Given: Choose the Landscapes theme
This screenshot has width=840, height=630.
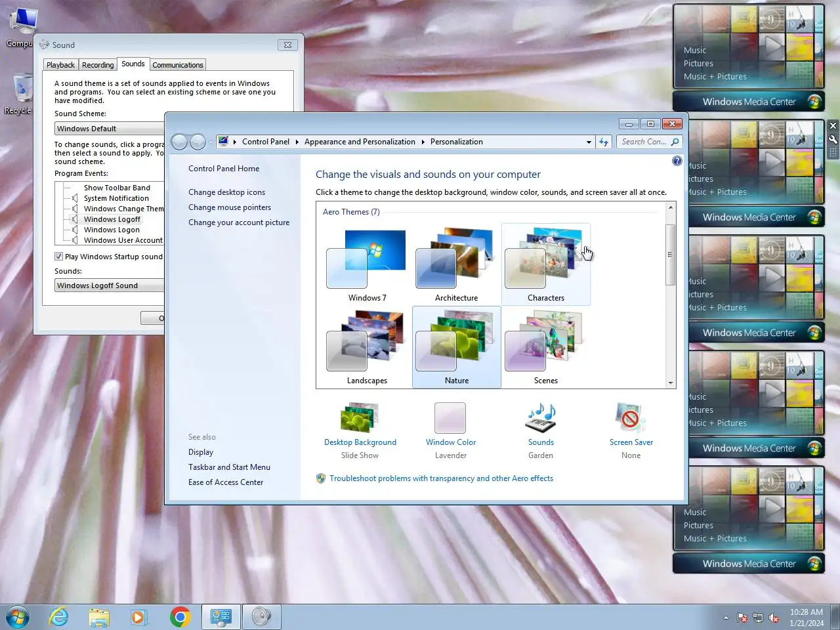Looking at the screenshot, I should coord(367,347).
